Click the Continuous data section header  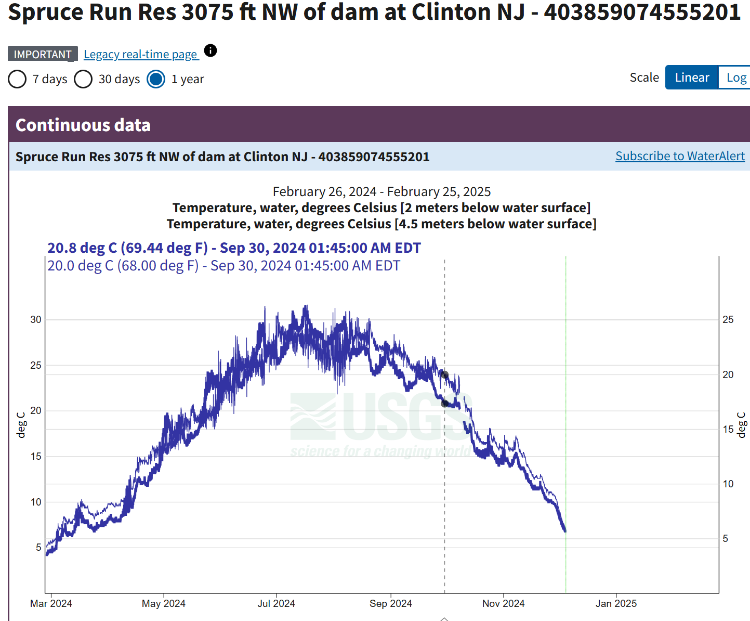[x=379, y=124]
